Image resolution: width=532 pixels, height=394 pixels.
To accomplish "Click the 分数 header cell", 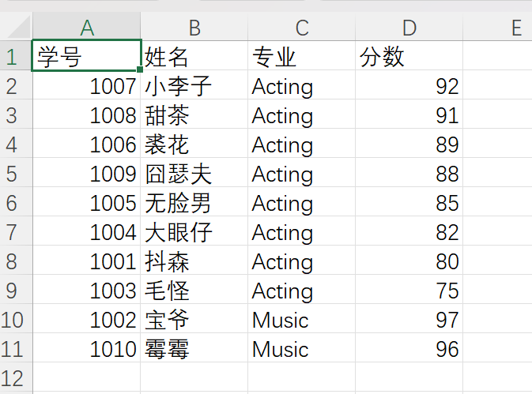I will [x=409, y=57].
